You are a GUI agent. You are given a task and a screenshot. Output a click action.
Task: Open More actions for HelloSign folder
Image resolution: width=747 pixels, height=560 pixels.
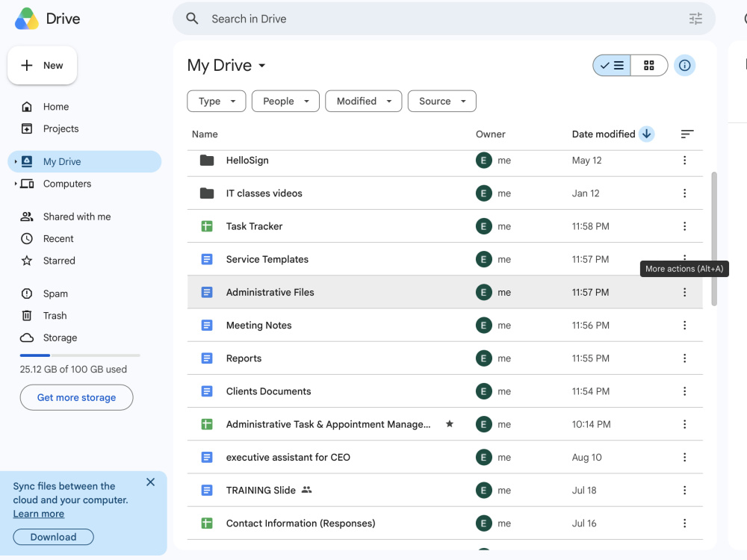click(x=684, y=161)
